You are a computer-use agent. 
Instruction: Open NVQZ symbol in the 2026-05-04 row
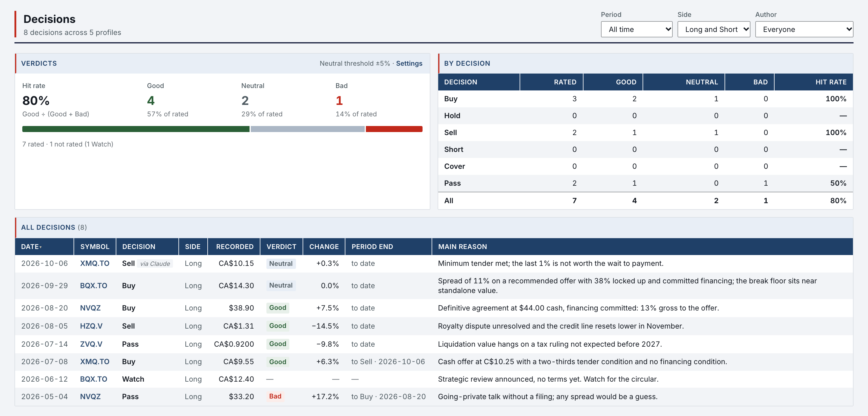click(90, 396)
